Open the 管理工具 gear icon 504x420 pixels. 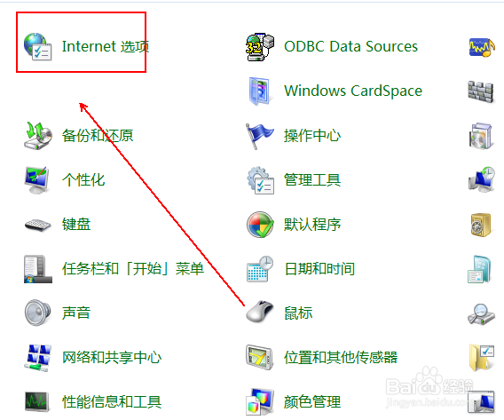pos(260,180)
